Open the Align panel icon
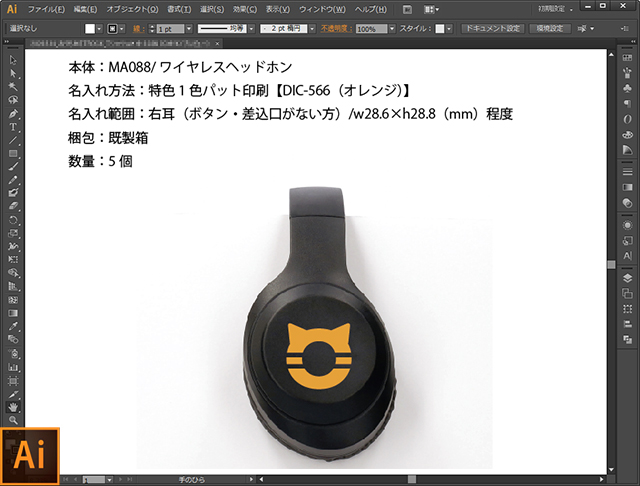The width and height of the screenshot is (640, 486). 627,324
